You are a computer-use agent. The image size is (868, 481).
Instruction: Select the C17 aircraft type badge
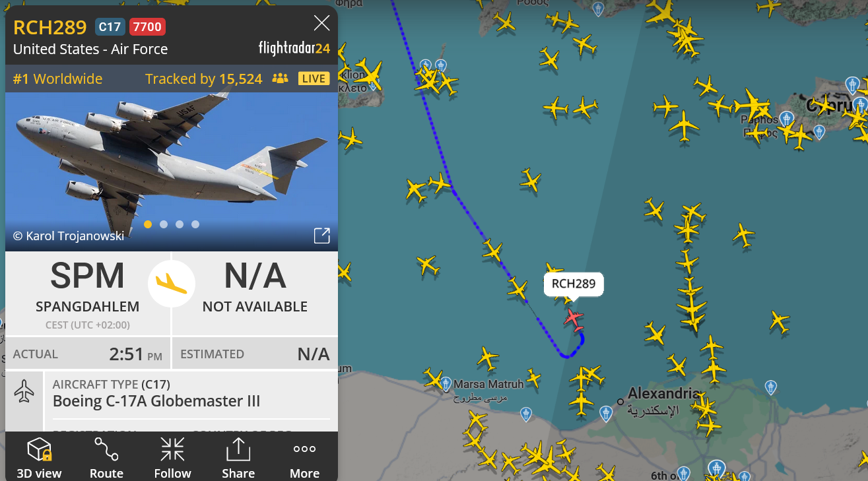[x=110, y=27]
